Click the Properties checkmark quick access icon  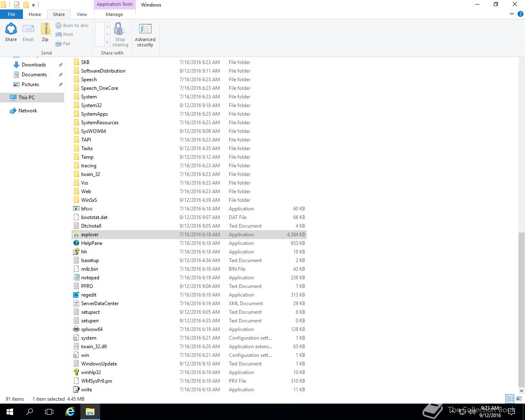[x=17, y=5]
